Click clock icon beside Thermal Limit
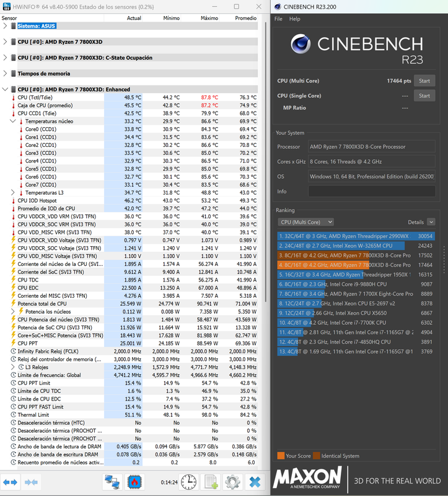 (x=13, y=415)
